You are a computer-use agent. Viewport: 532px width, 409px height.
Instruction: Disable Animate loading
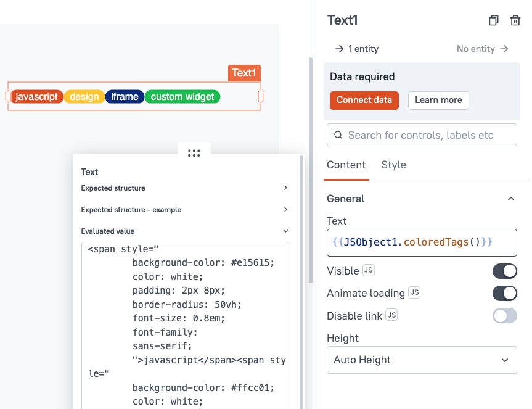tap(505, 293)
